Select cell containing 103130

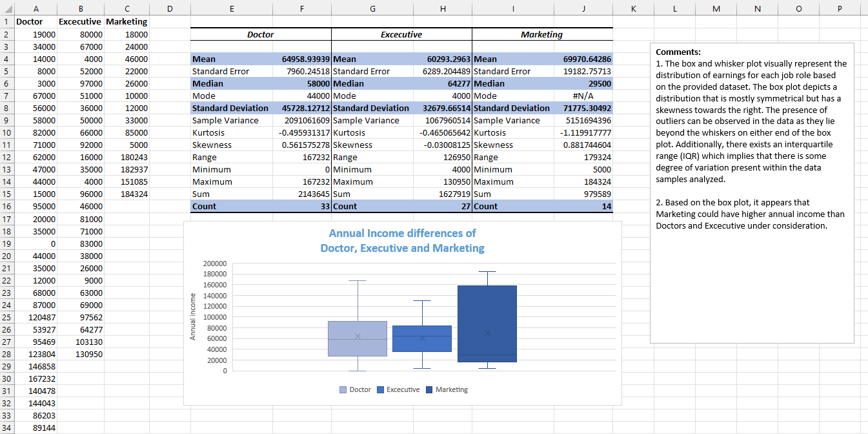pyautogui.click(x=81, y=342)
